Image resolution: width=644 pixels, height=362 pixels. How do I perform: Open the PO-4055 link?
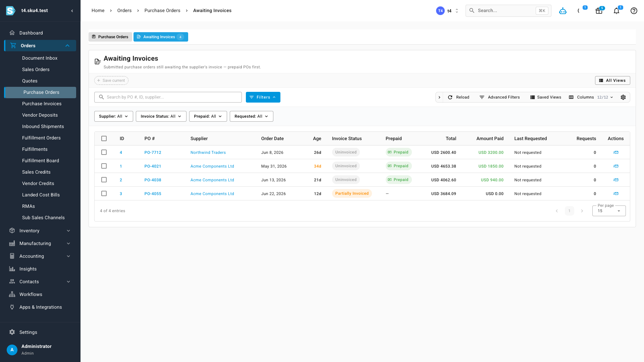point(153,194)
